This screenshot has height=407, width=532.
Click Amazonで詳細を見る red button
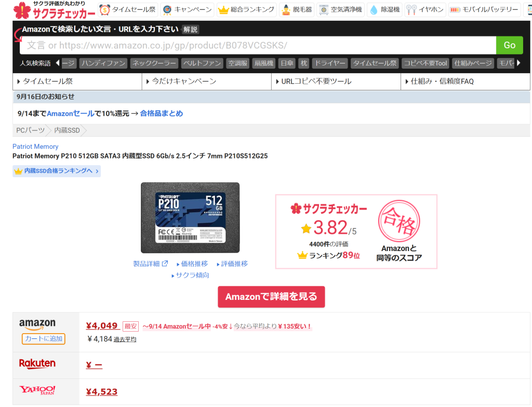[271, 297]
